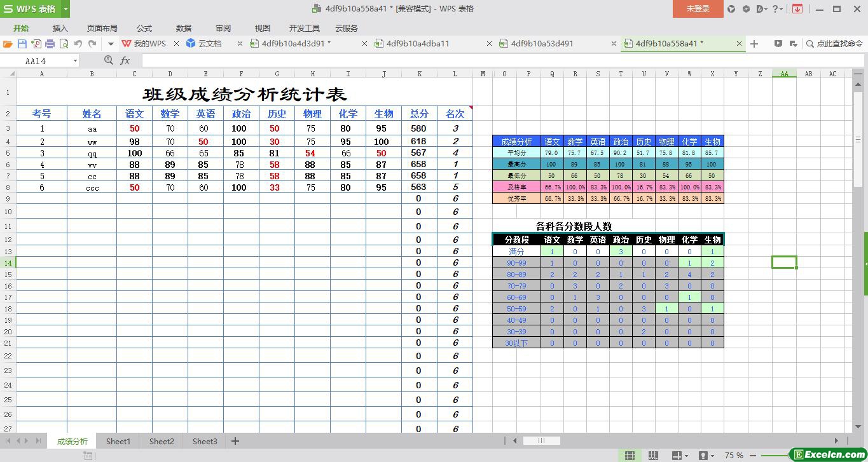Open file using the folder icon
Image resolution: width=868 pixels, height=462 pixels.
coord(8,44)
